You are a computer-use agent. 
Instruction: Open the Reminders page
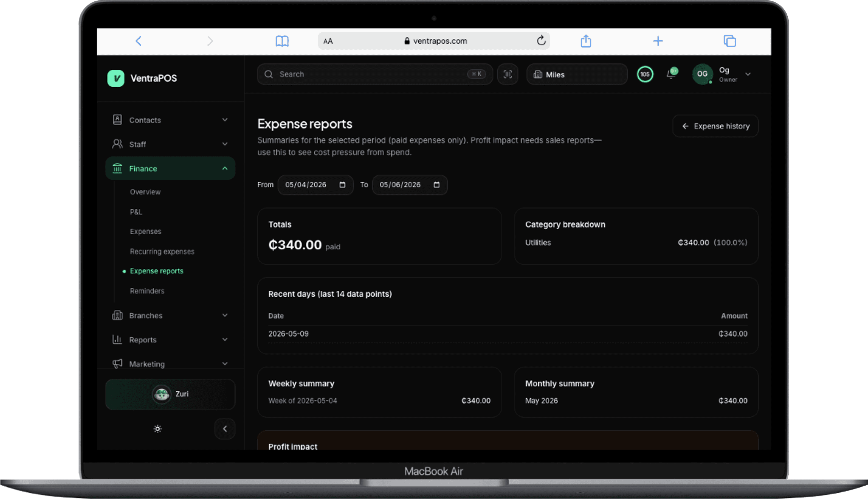coord(147,291)
